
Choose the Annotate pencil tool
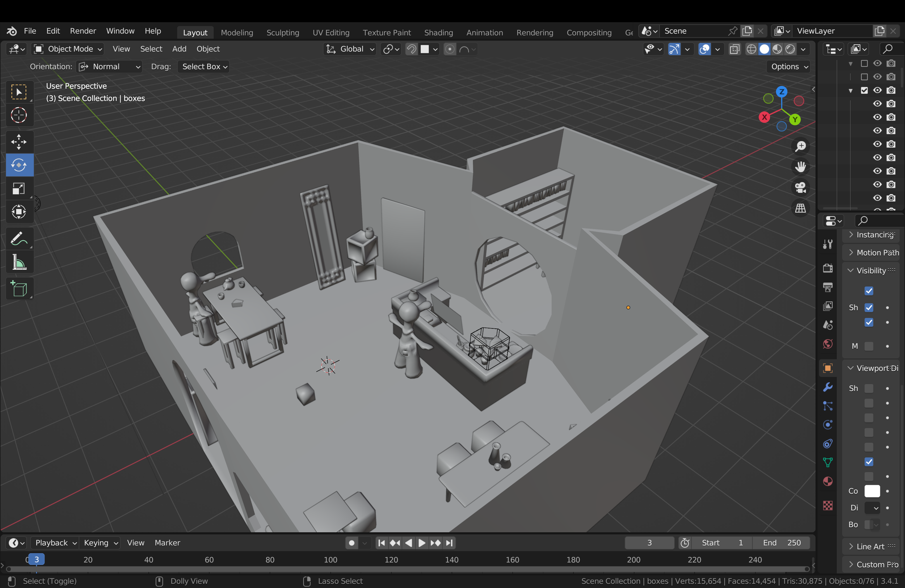18,239
